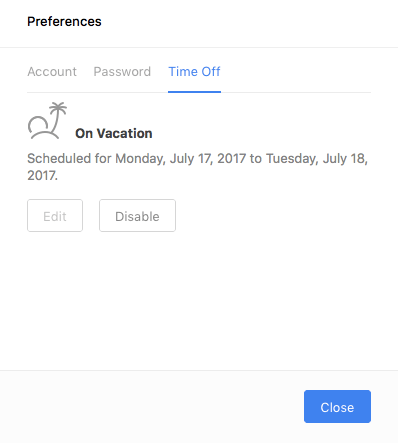398x443 pixels.
Task: Click the Scheduled for vacation dates text
Action: click(x=197, y=167)
